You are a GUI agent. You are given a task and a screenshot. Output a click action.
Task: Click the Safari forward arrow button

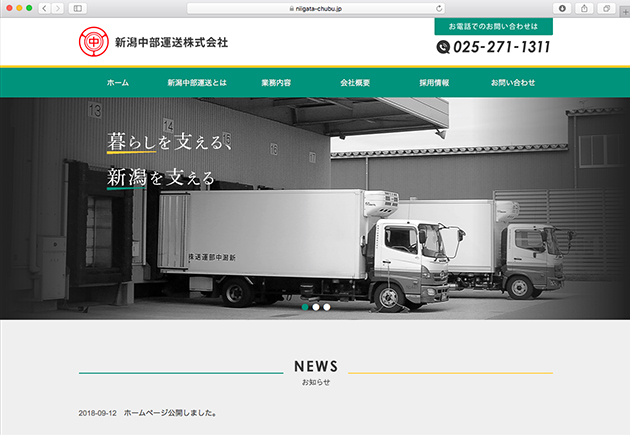(58, 8)
